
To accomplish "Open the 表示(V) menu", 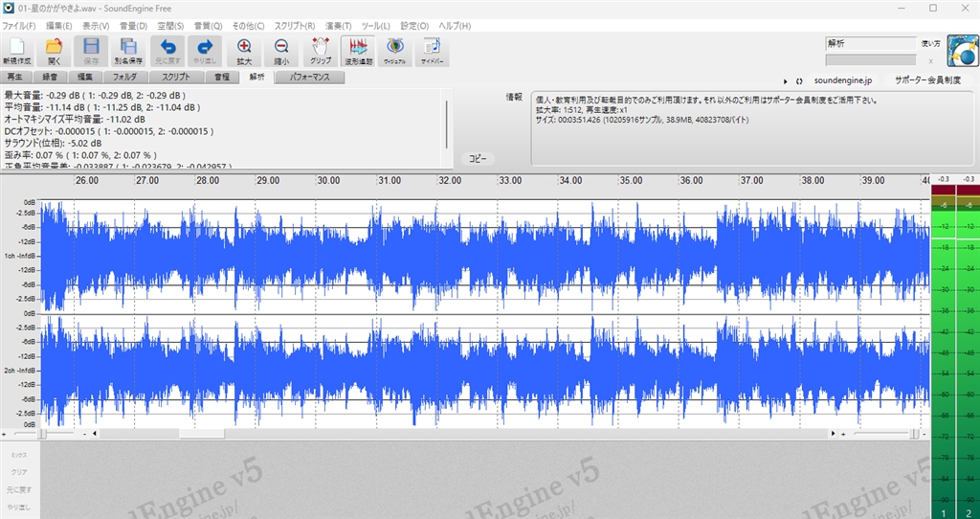I will (96, 26).
